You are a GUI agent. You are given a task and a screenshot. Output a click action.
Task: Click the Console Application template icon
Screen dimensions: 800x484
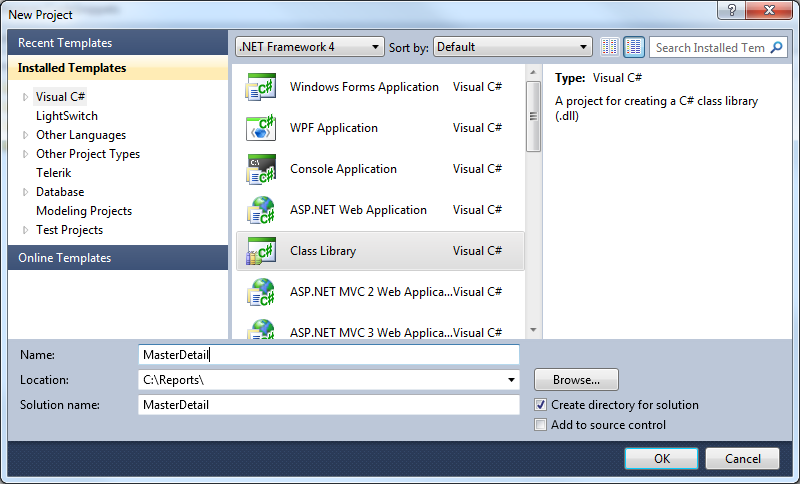[261, 169]
